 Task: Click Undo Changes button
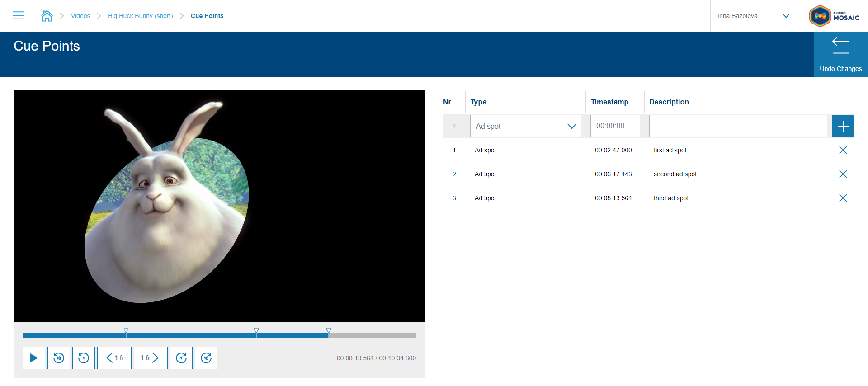click(x=840, y=54)
